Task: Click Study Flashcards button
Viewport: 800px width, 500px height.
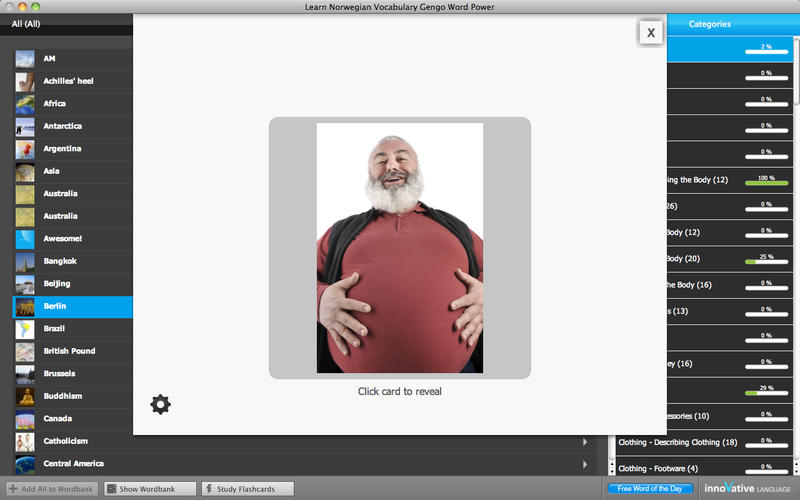Action: [247, 489]
